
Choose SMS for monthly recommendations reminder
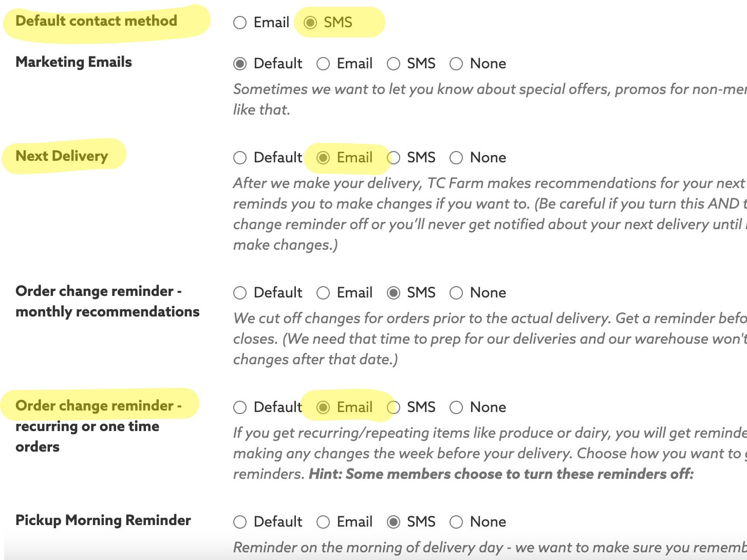click(x=394, y=293)
